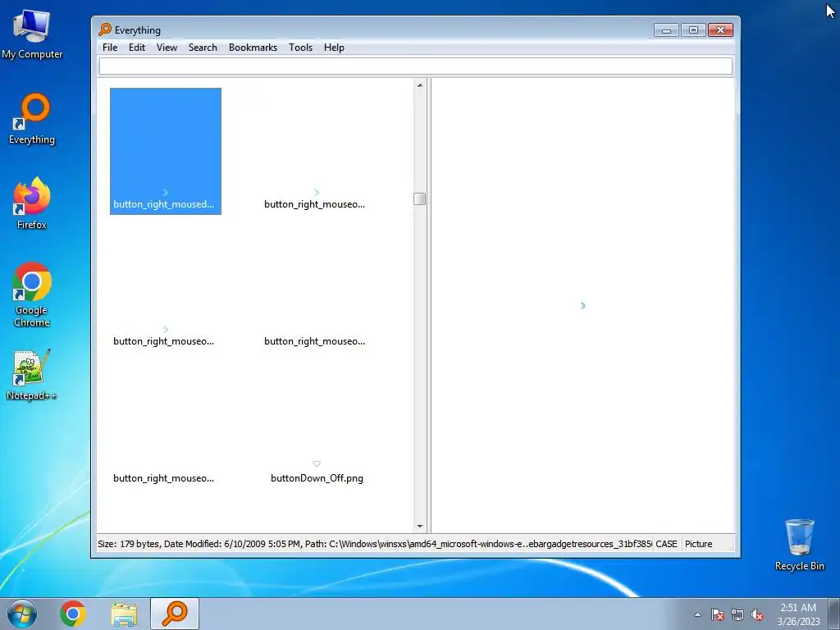Click the Everything taskbar button

175,614
